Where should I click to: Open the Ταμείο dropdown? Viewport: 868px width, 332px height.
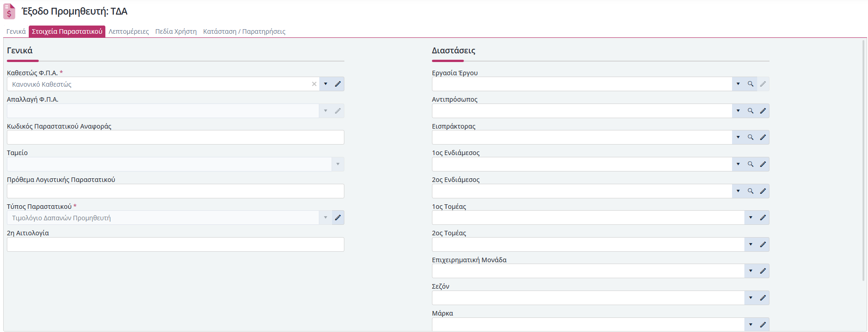coord(338,164)
